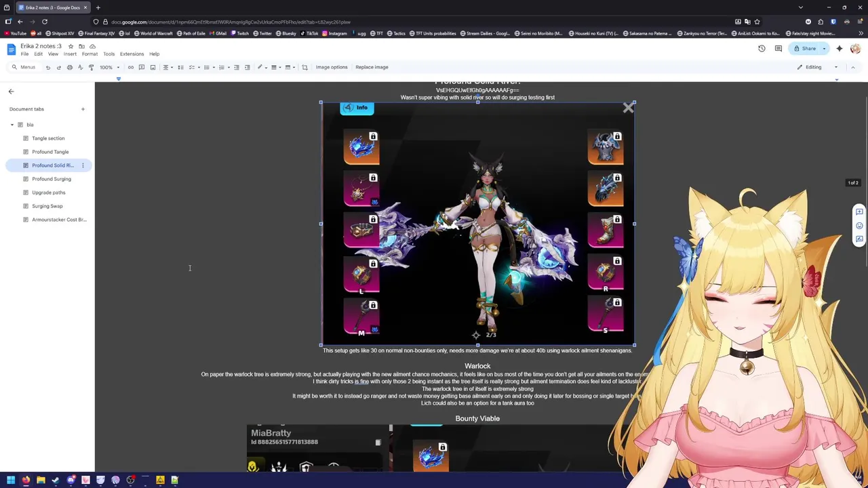Open the Edit menu
The height and width of the screenshot is (488, 868).
pos(38,54)
